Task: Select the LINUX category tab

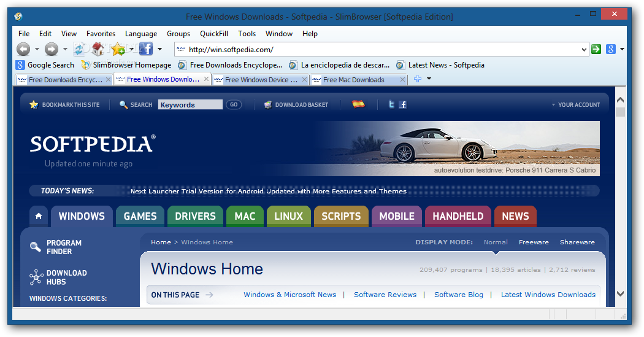Action: click(x=289, y=216)
